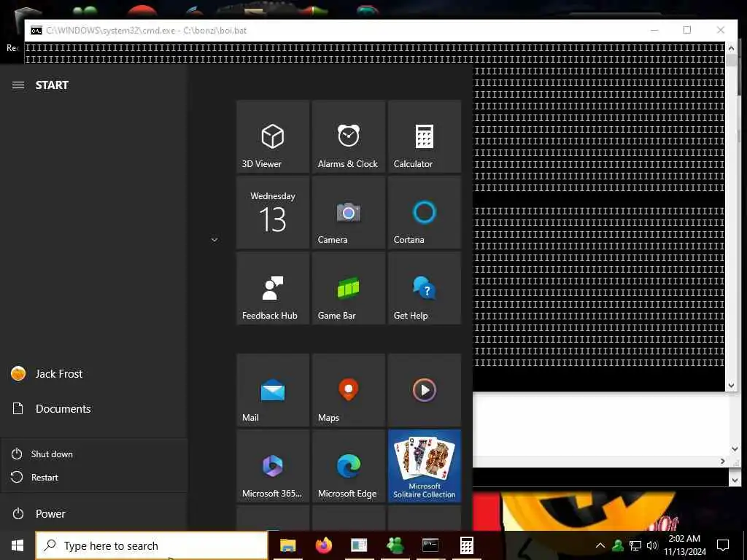Launch the Maps tile

[349, 390]
